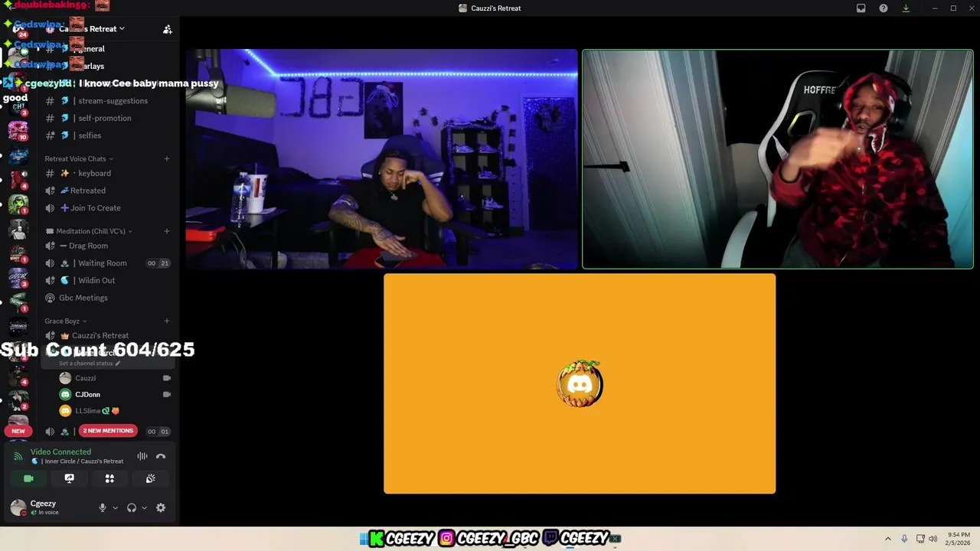Viewport: 980px width, 551px height.
Task: Collapse Meditation (Chill VC's) category
Action: click(x=89, y=231)
